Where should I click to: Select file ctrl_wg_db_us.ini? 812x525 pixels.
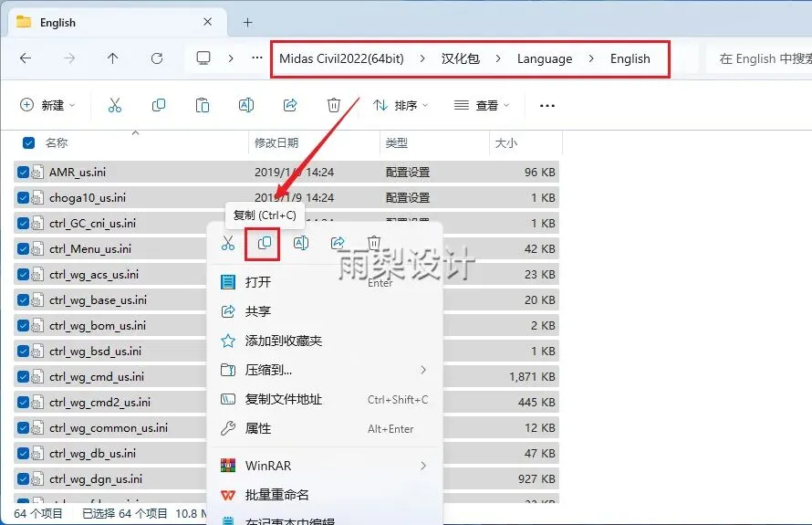coord(93,453)
